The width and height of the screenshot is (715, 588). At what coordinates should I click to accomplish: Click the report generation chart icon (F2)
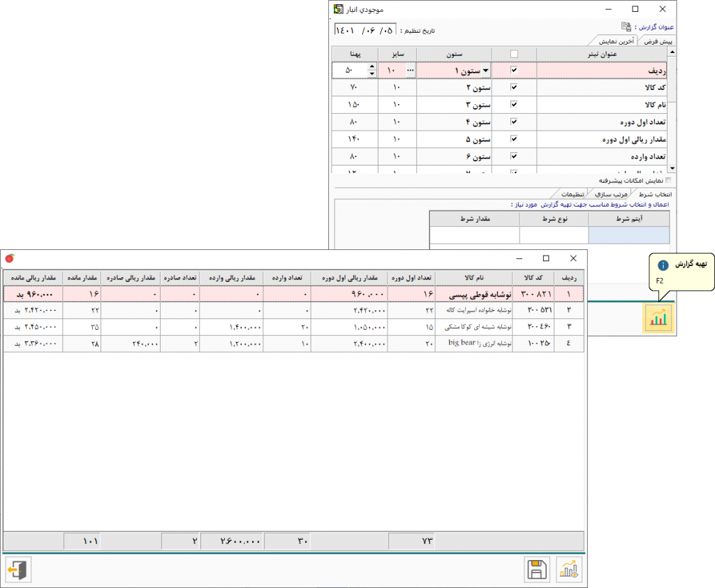(x=657, y=318)
